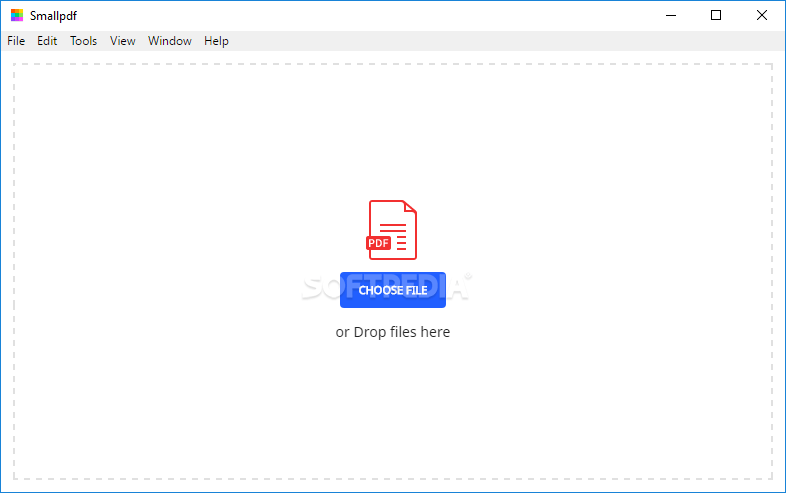Click the Smallpdf title text
The width and height of the screenshot is (786, 493).
53,16
